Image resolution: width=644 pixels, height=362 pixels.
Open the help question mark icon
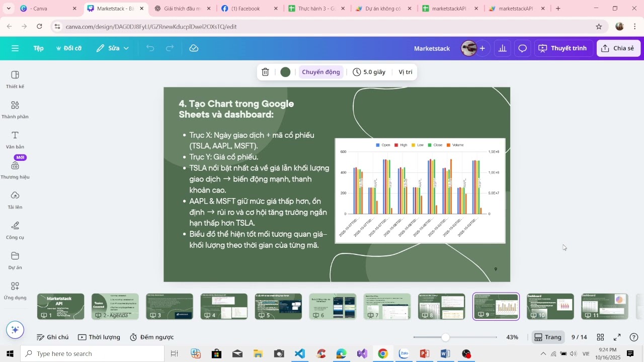[634, 337]
